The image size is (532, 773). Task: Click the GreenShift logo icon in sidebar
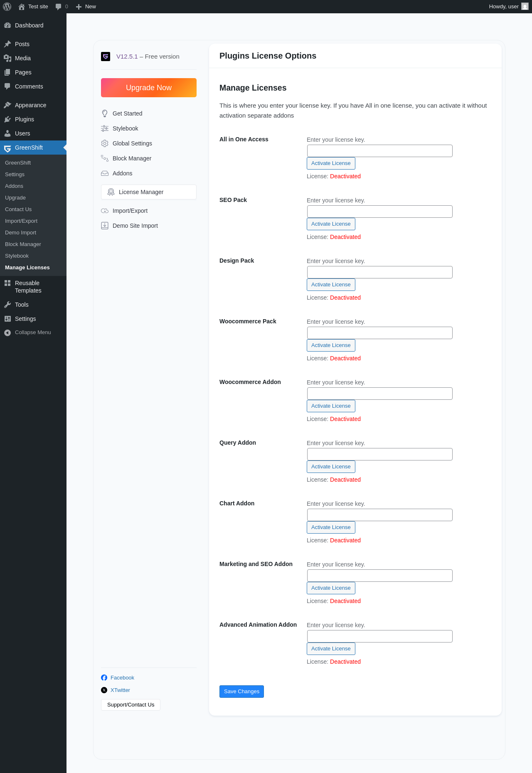click(x=7, y=148)
